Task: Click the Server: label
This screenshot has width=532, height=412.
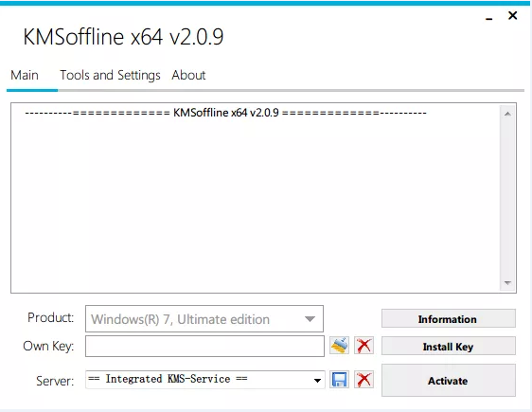Action: (x=55, y=381)
